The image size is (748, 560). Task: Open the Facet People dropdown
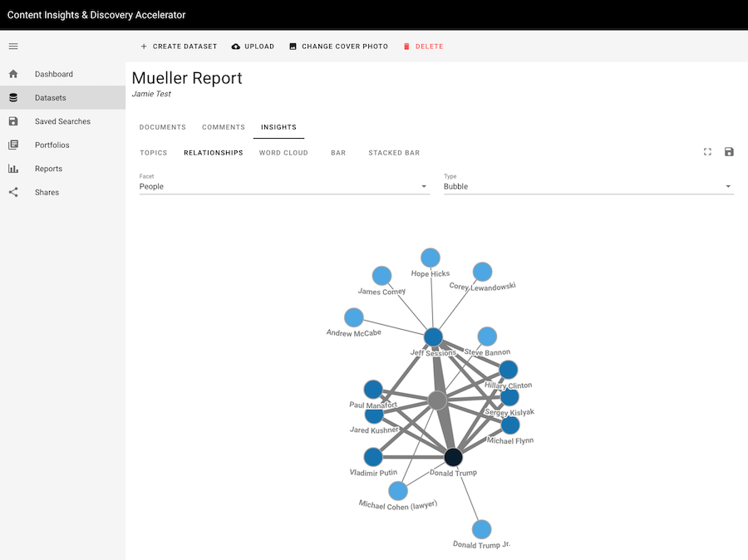(284, 186)
